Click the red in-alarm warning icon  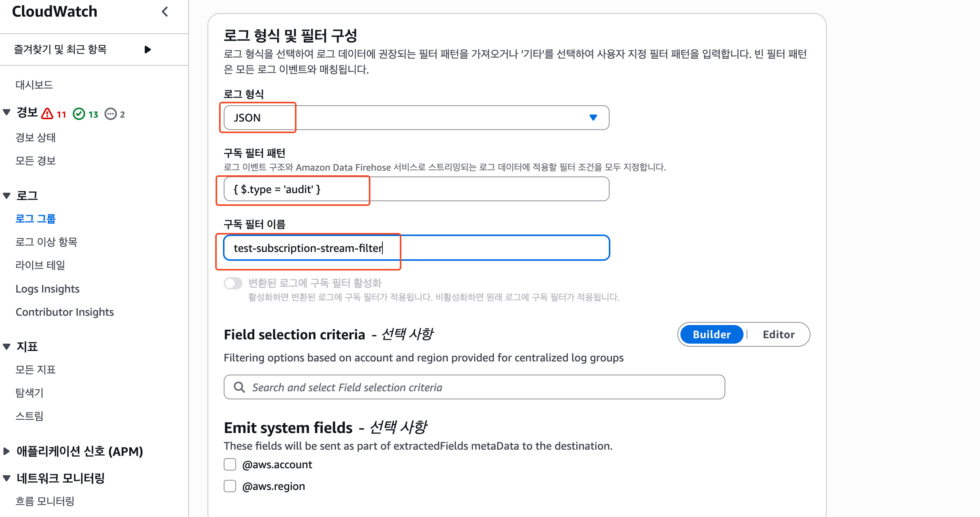click(47, 114)
